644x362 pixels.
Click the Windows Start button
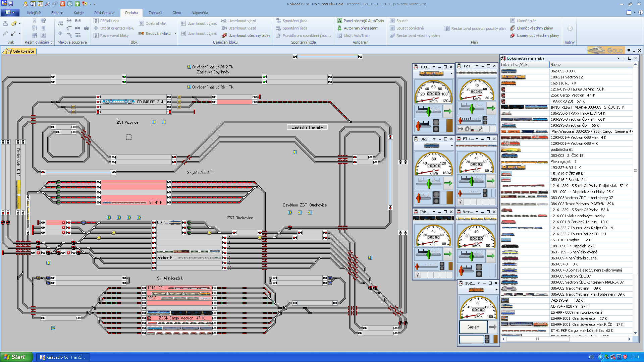[x=16, y=357]
